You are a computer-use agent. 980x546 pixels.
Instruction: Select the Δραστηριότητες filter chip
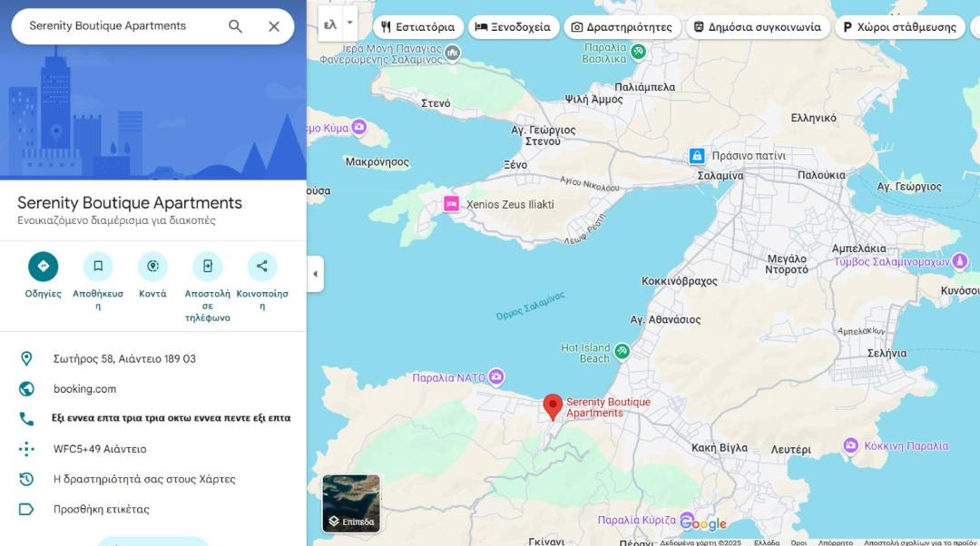click(622, 27)
